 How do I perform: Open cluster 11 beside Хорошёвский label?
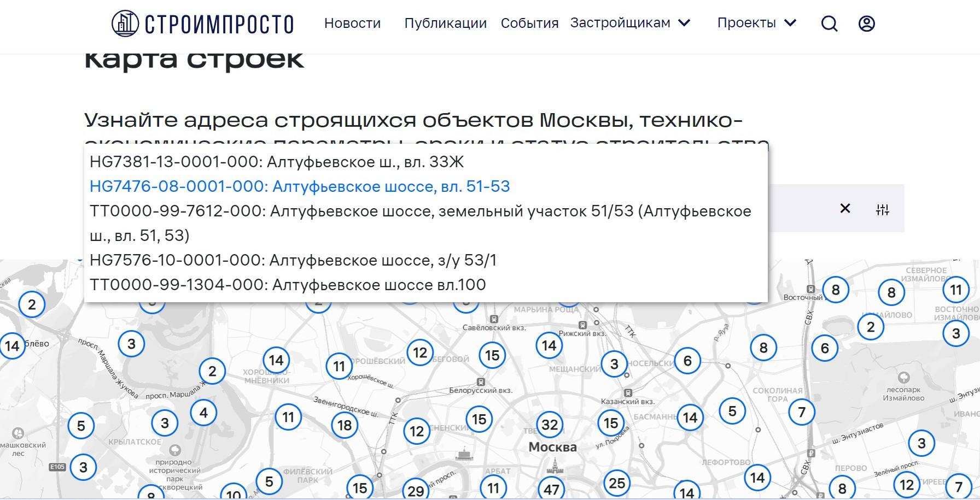tap(339, 366)
